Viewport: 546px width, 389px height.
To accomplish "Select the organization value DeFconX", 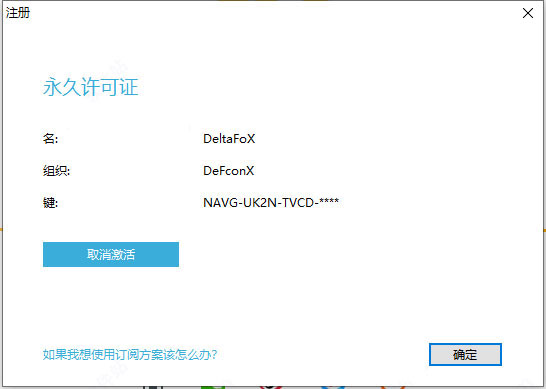I will point(229,171).
